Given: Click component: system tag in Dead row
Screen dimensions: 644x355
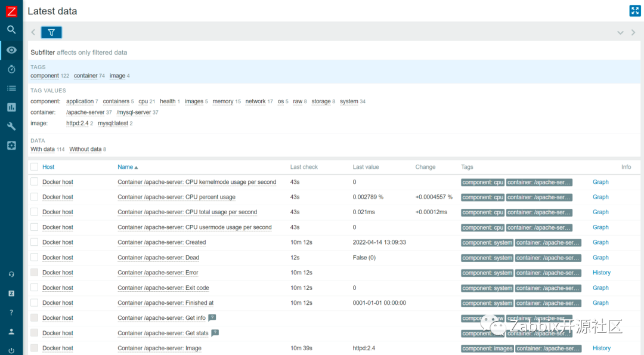Looking at the screenshot, I should (x=487, y=258).
